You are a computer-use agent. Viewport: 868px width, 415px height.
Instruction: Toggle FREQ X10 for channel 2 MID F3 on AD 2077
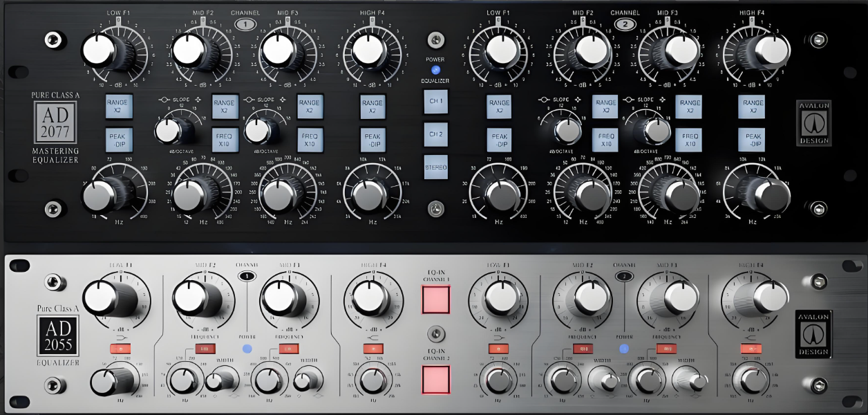[x=689, y=139]
